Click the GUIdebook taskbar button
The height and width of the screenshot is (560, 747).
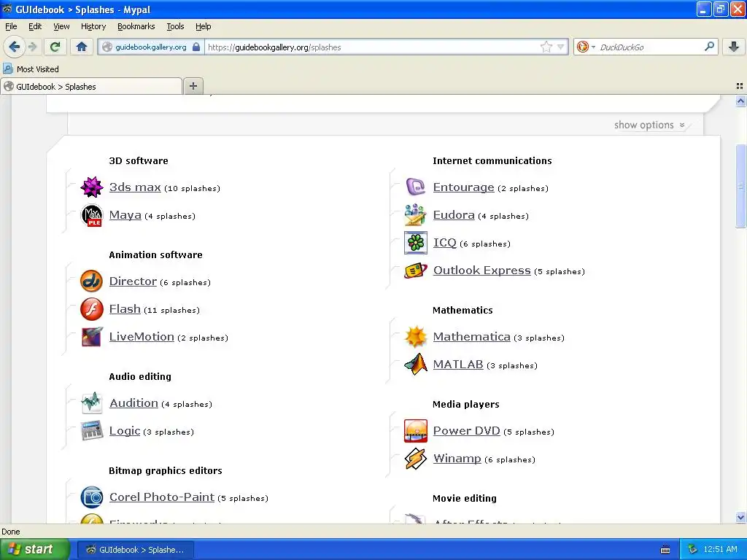click(135, 550)
